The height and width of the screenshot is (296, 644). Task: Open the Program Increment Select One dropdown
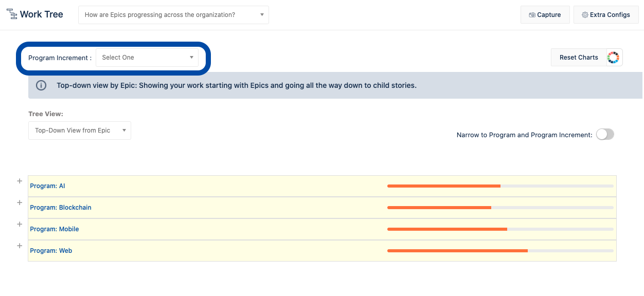(147, 57)
